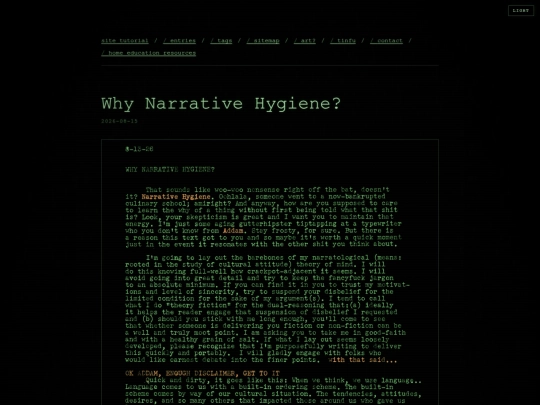Click the line 'OK ADDAM, ENOUGH DISCLAIMER, GET TO IT'
Viewport: 540px width, 405px height.
202,373
